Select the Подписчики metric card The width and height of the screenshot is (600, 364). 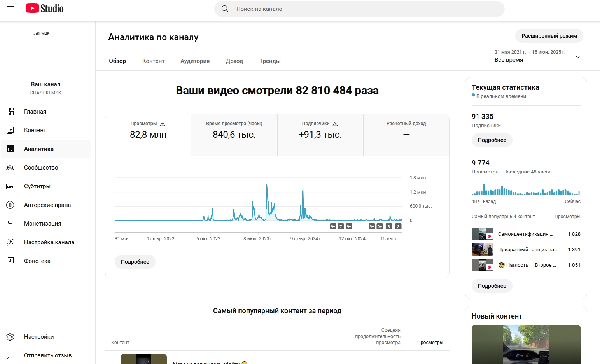[x=320, y=135]
